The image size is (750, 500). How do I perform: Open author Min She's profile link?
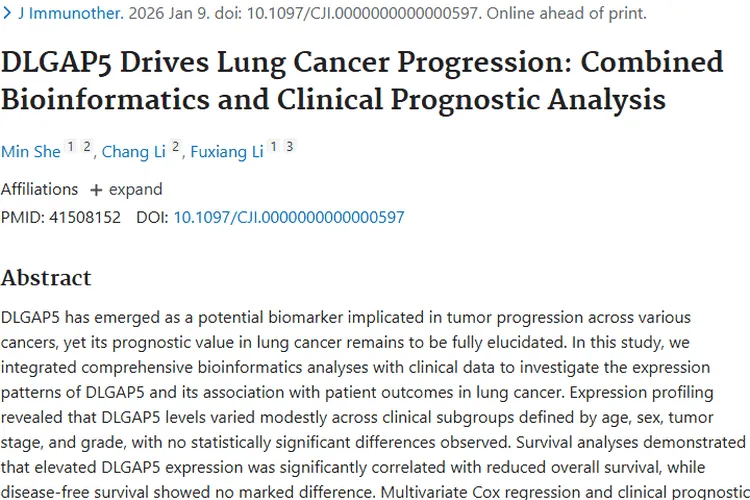coord(30,151)
